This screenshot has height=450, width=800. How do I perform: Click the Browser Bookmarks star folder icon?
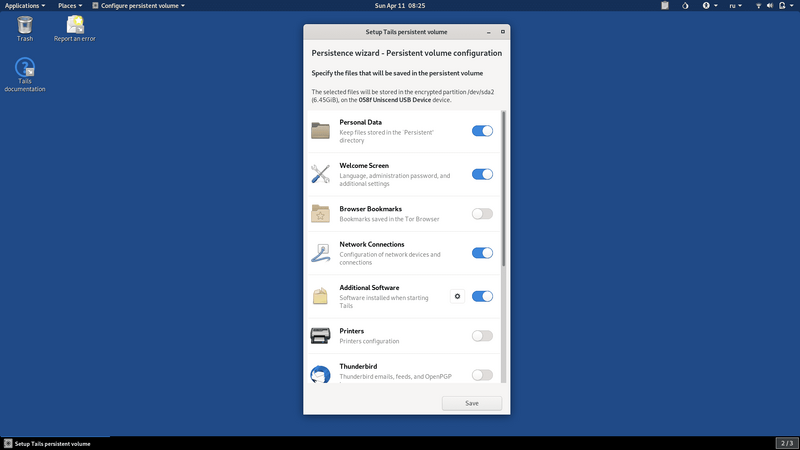pos(320,214)
